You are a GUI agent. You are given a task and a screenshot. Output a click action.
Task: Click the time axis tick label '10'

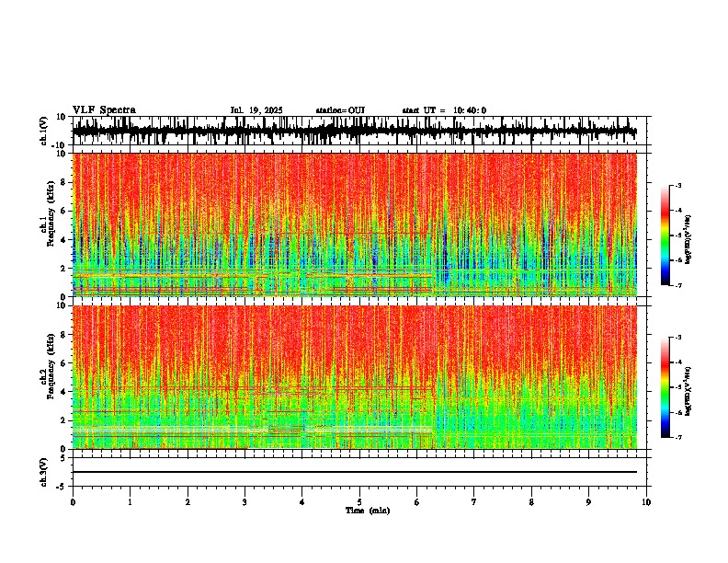[x=646, y=502]
